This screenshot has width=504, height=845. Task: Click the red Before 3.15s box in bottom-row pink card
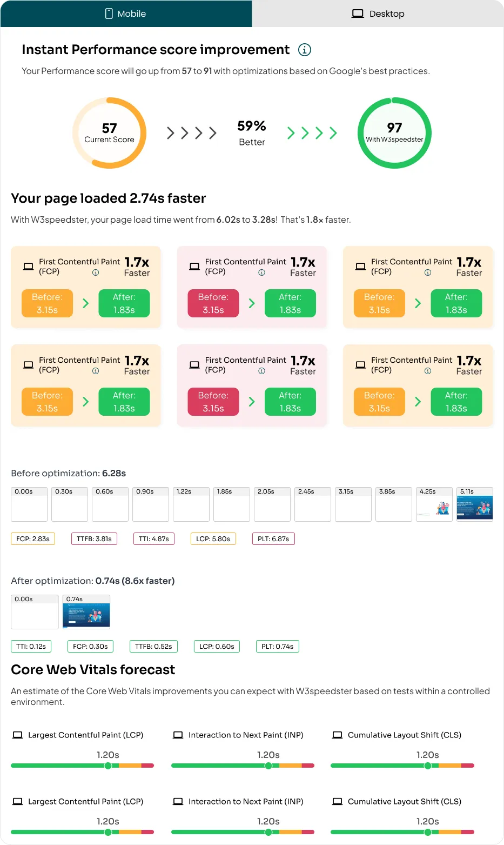click(213, 402)
